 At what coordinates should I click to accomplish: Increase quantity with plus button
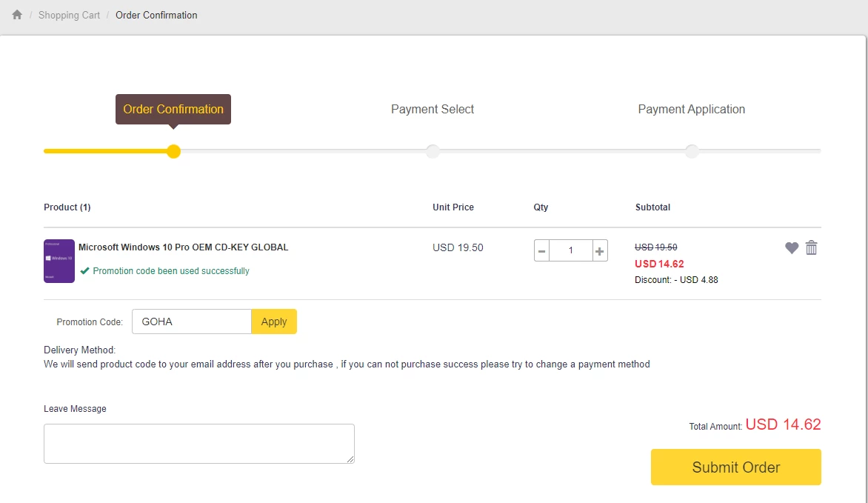coord(600,250)
